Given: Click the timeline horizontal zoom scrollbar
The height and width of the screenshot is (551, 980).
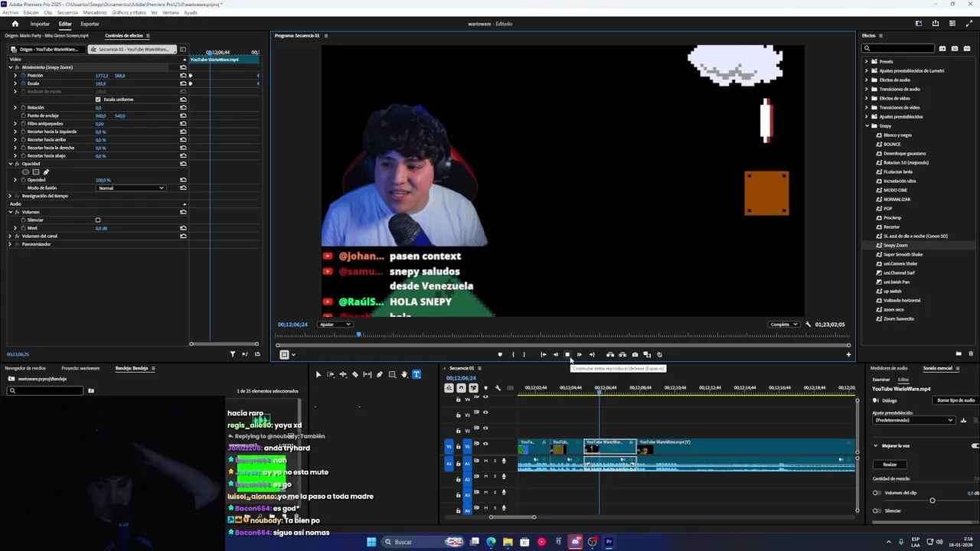Looking at the screenshot, I should [513, 517].
